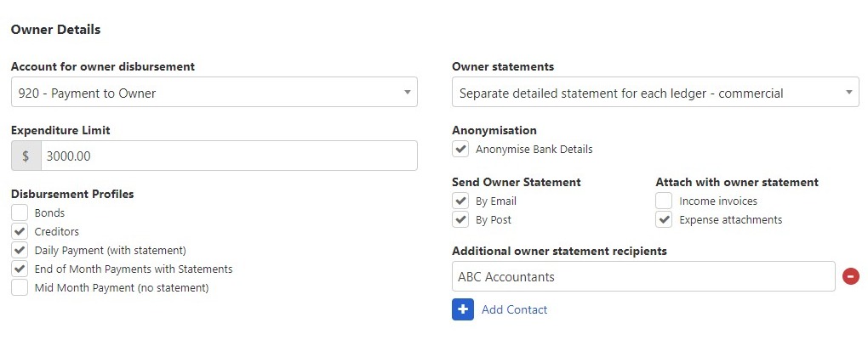
Task: Tick Mid Month Payment (no statement)
Action: [20, 288]
